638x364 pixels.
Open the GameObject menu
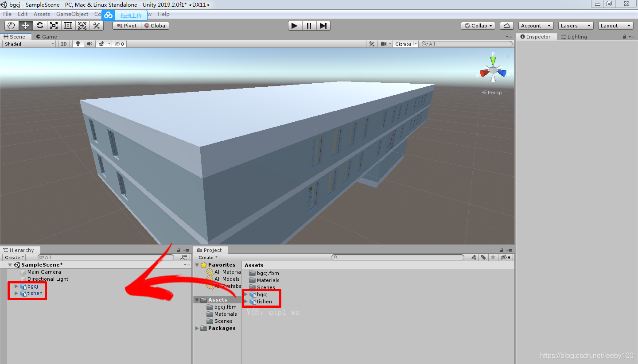click(x=72, y=14)
